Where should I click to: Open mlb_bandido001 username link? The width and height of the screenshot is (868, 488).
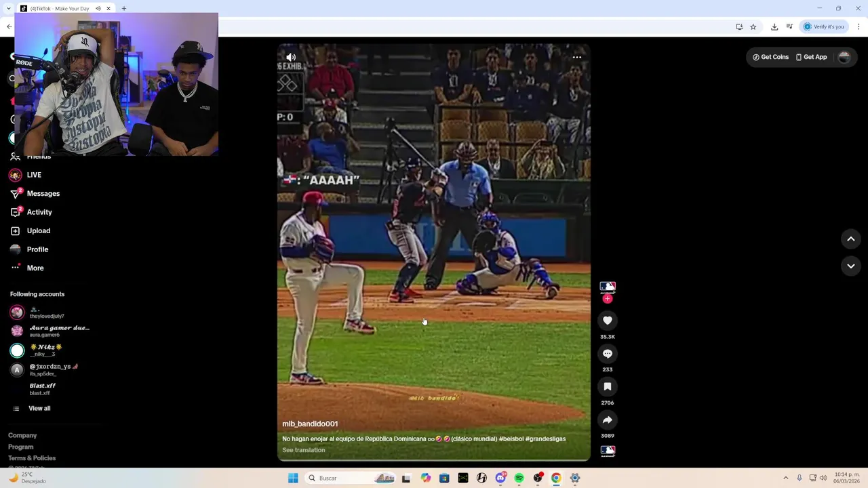pyautogui.click(x=310, y=424)
